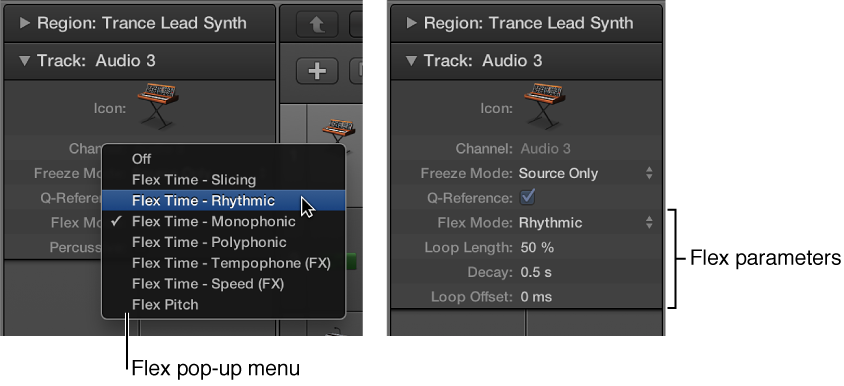Viewport: 844px width, 386px height.
Task: Choose Flex Pitch from the menu
Action: coord(223,305)
